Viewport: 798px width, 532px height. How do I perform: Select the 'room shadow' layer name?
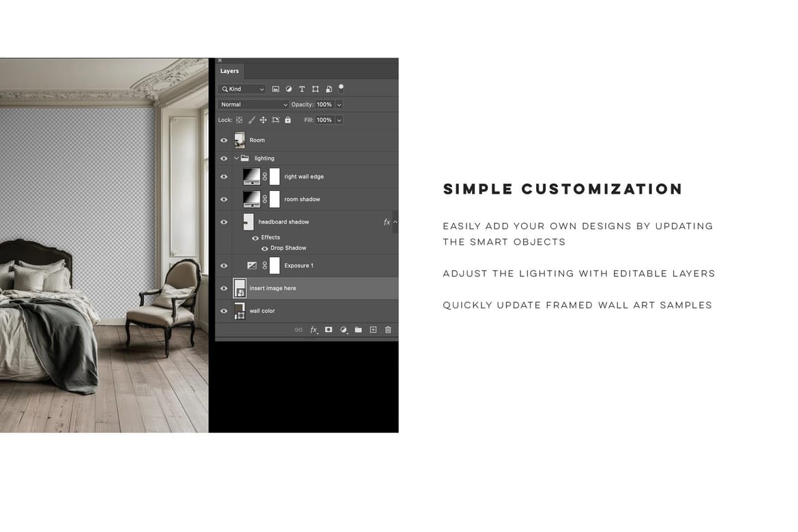302,199
